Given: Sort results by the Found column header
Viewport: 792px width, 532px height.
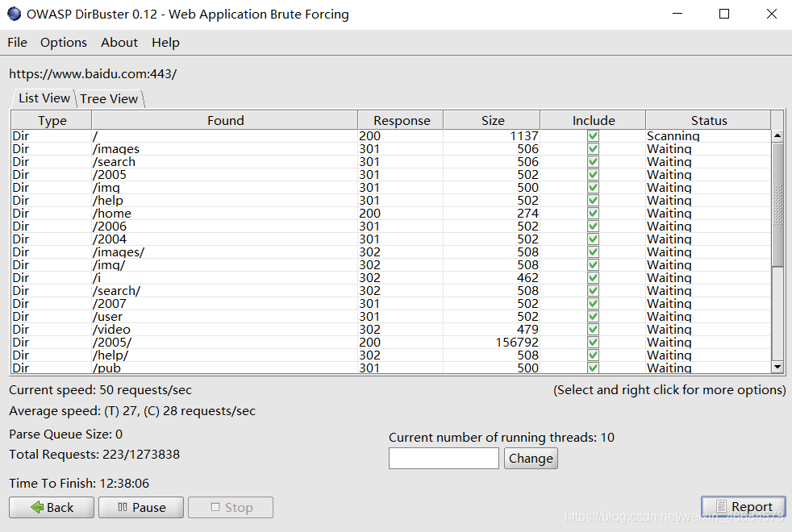Looking at the screenshot, I should (x=225, y=120).
